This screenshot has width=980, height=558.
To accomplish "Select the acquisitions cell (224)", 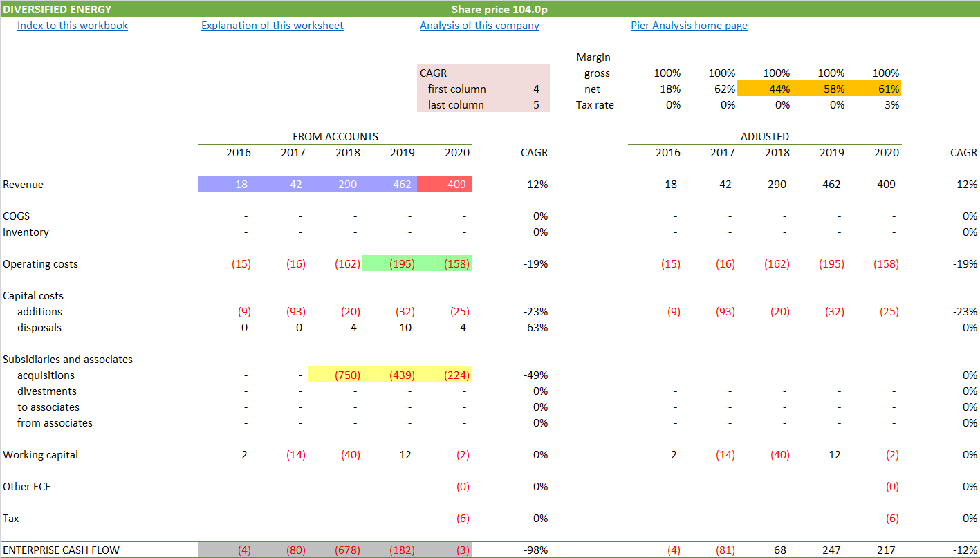I will click(x=445, y=375).
